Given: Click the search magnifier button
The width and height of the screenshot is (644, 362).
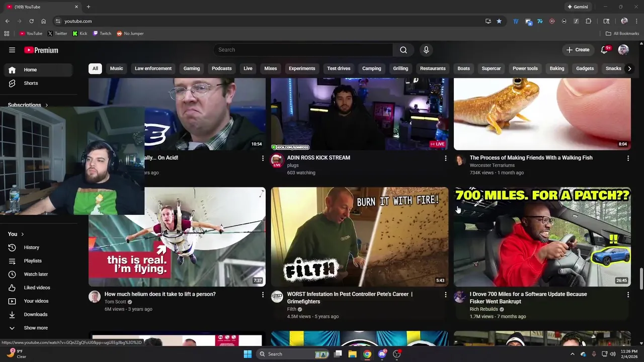Looking at the screenshot, I should [404, 50].
